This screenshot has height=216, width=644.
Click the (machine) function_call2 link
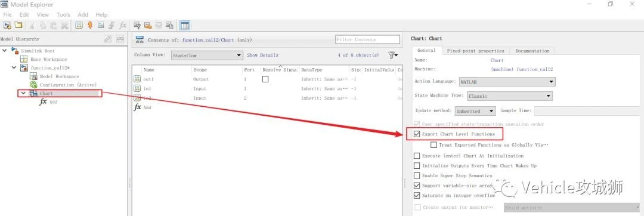[x=522, y=69]
